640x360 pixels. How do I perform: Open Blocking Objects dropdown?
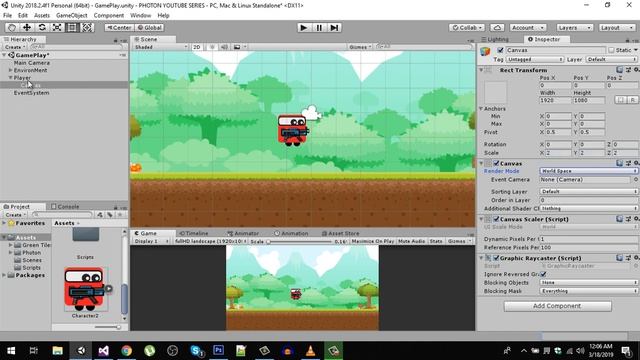[589, 282]
